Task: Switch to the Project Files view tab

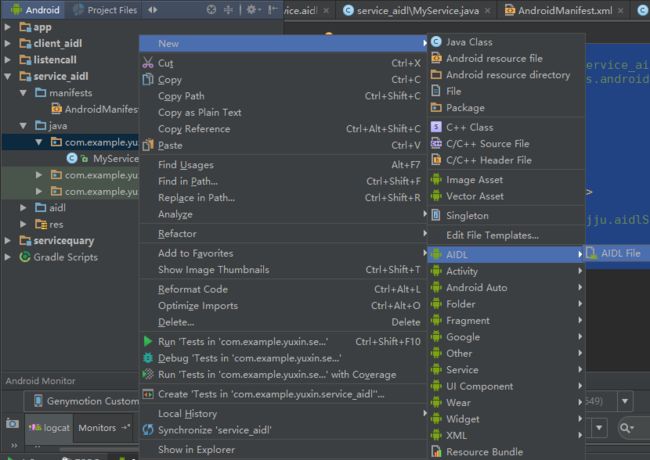Action: (105, 10)
